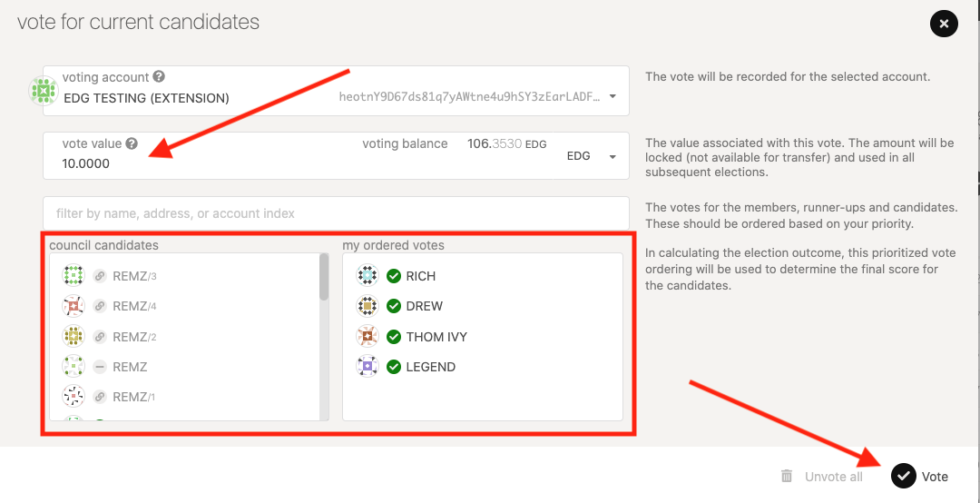Click Unvote all button

pyautogui.click(x=822, y=476)
